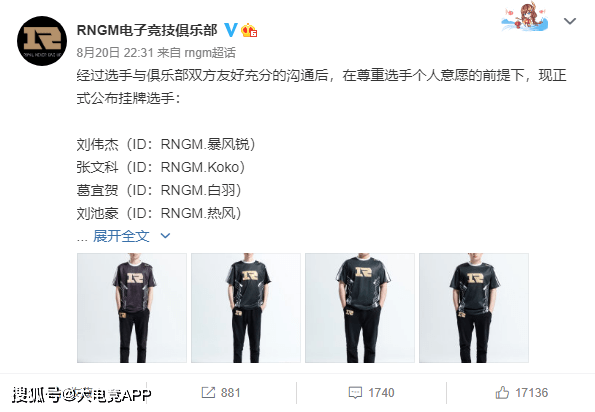Image resolution: width=595 pixels, height=412 pixels.
Task: Click the like count 17136
Action: click(x=531, y=393)
